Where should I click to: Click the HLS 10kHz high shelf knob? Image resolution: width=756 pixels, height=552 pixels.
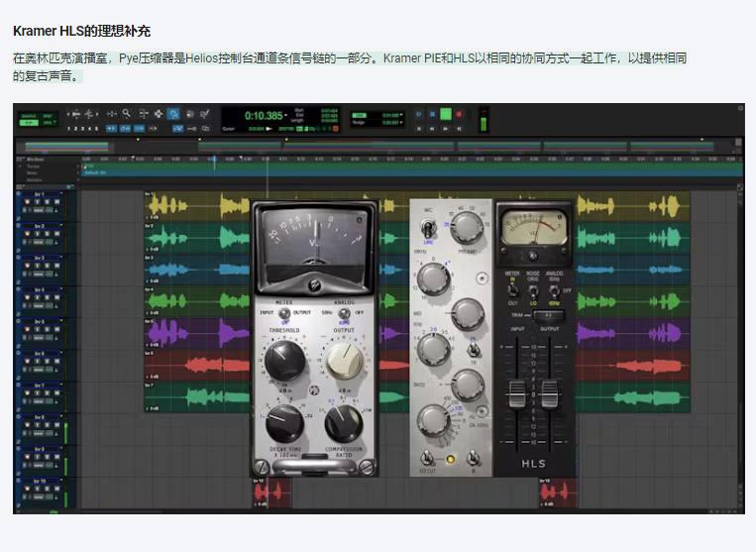coord(433,278)
